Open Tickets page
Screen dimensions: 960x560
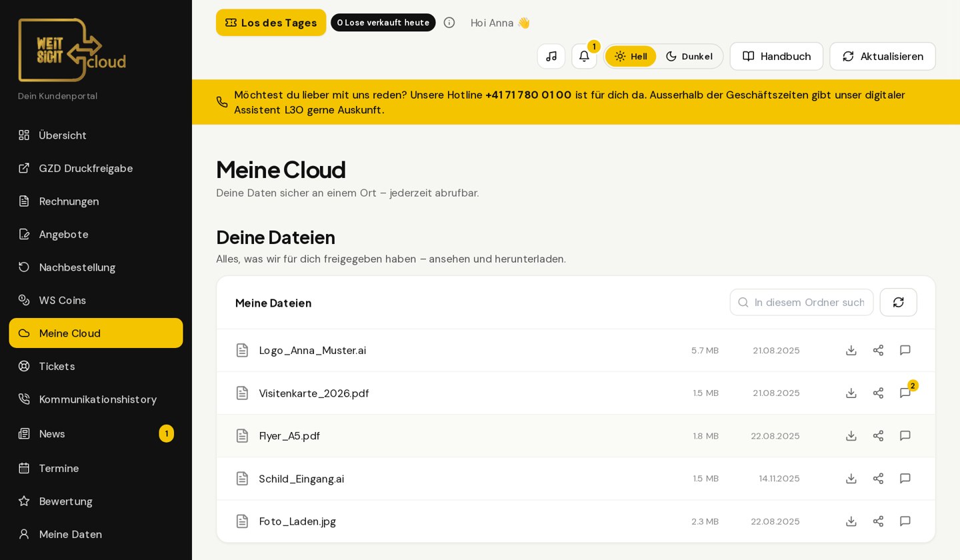click(x=96, y=366)
